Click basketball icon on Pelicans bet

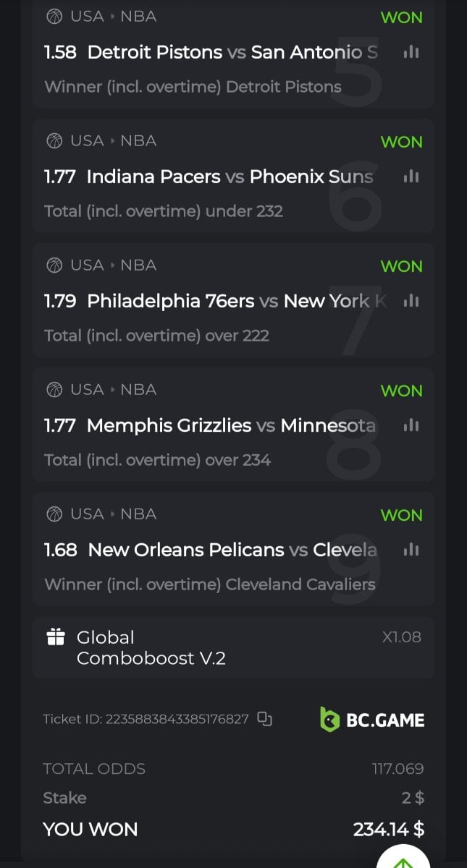click(54, 514)
